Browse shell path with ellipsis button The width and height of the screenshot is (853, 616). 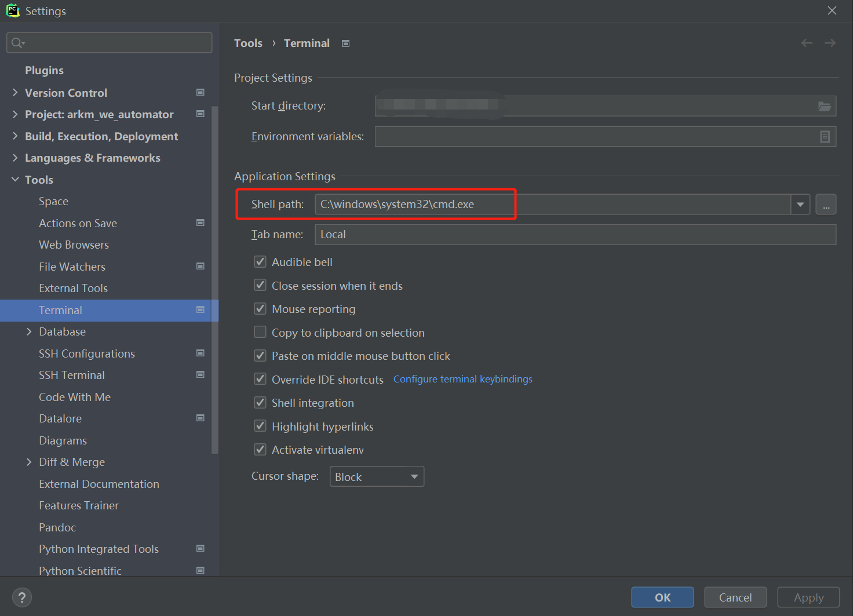[x=826, y=205]
